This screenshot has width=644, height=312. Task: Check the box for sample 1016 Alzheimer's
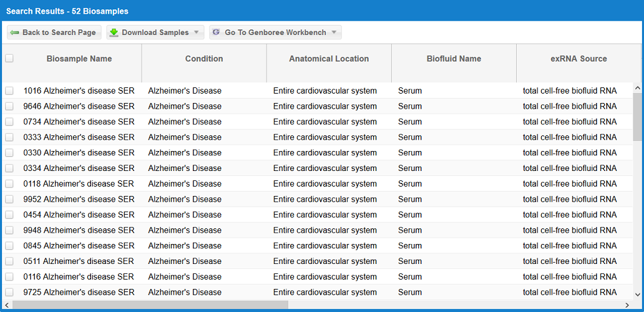click(9, 91)
